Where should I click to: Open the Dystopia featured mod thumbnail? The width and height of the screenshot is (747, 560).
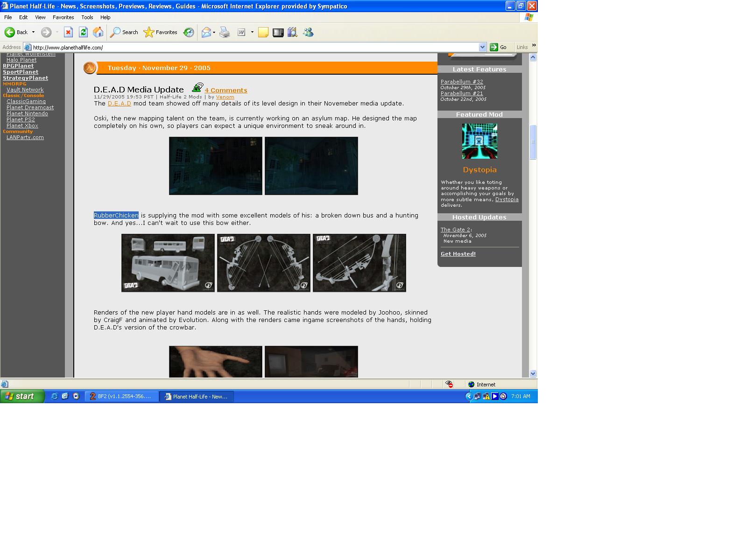[479, 141]
